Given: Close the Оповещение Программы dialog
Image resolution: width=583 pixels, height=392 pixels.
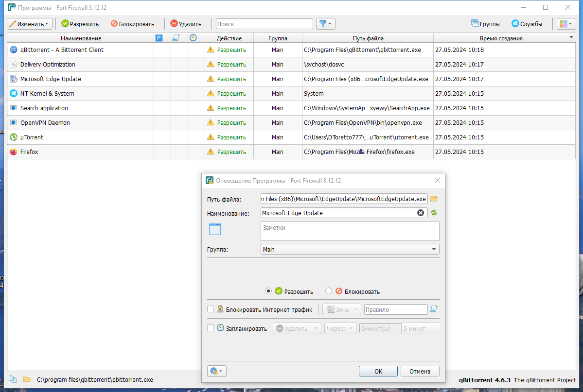Looking at the screenshot, I should coord(438,180).
